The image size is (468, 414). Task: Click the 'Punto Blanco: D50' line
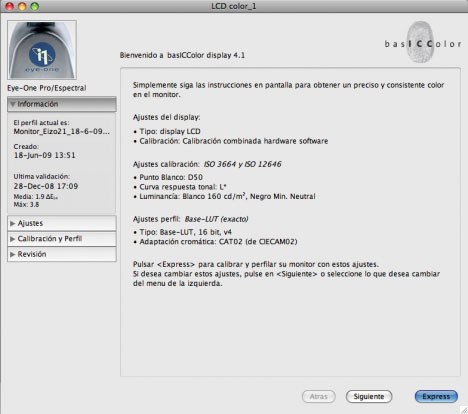(x=168, y=177)
